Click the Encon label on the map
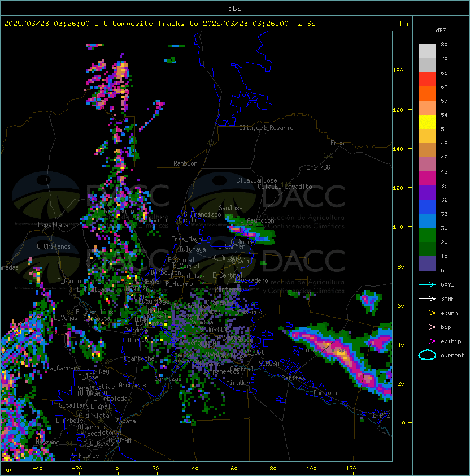 (339, 143)
